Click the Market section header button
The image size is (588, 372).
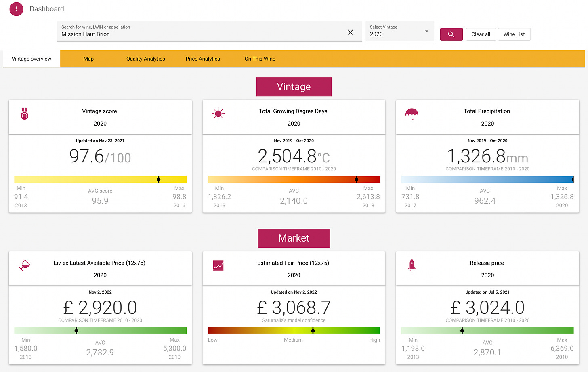click(294, 238)
